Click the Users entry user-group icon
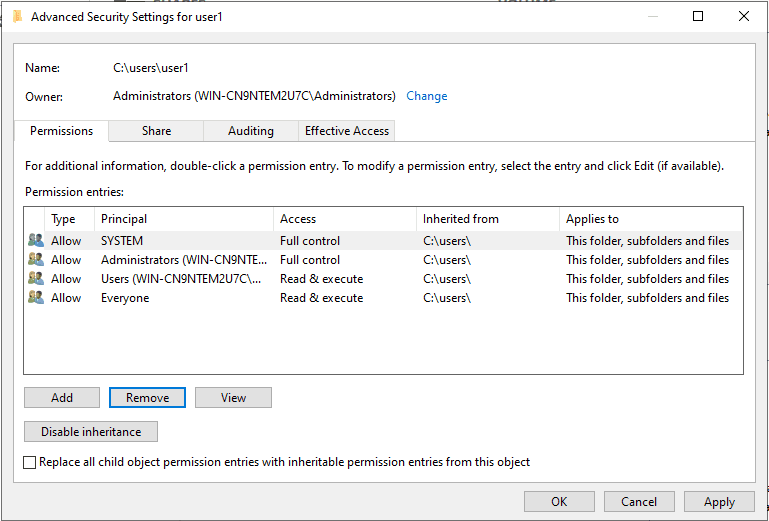Viewport: 769px width, 521px height. (x=36, y=278)
